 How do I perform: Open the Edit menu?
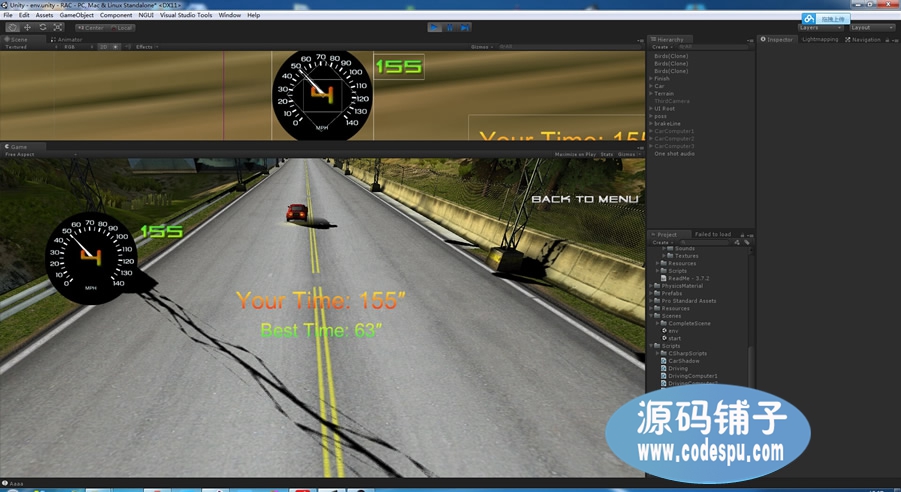24,15
